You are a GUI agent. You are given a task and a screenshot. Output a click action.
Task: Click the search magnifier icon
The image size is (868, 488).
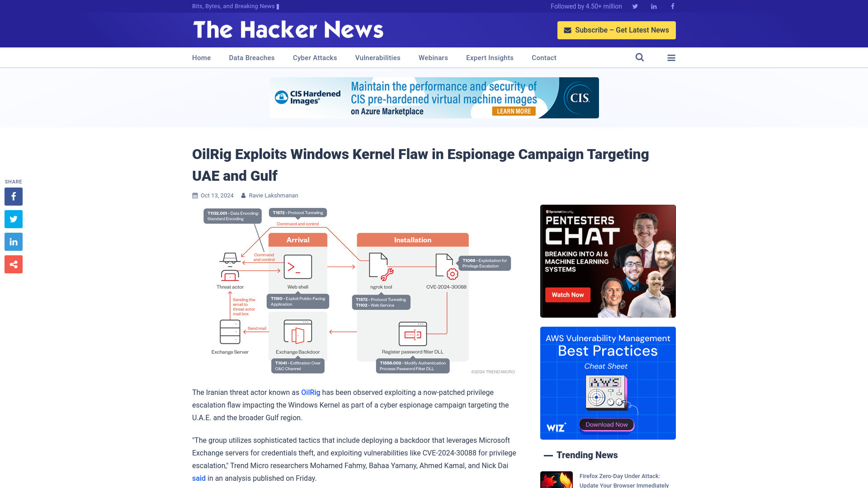640,57
